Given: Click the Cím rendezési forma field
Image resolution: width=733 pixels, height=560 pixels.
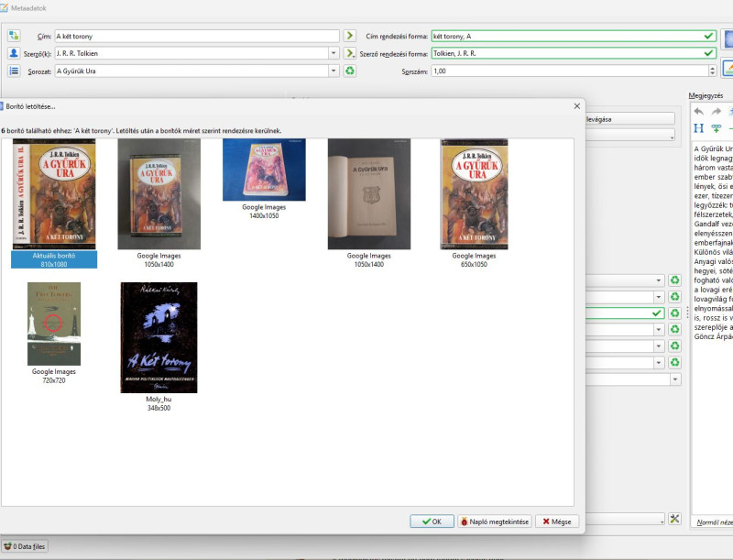Looking at the screenshot, I should 574,36.
